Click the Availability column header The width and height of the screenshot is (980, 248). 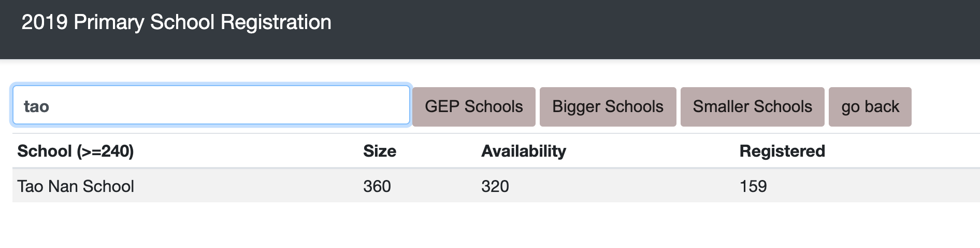(x=523, y=151)
